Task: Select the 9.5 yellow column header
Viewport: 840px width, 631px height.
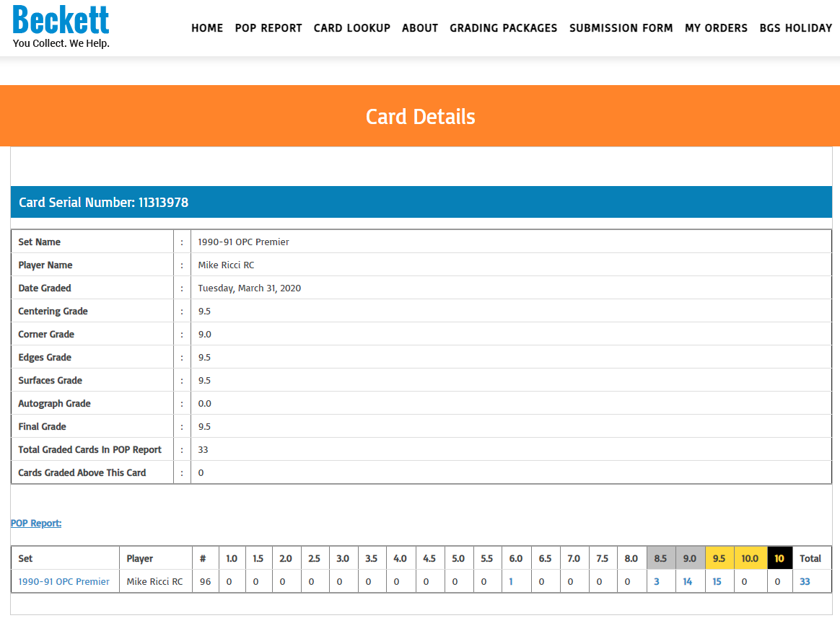Action: coord(719,558)
